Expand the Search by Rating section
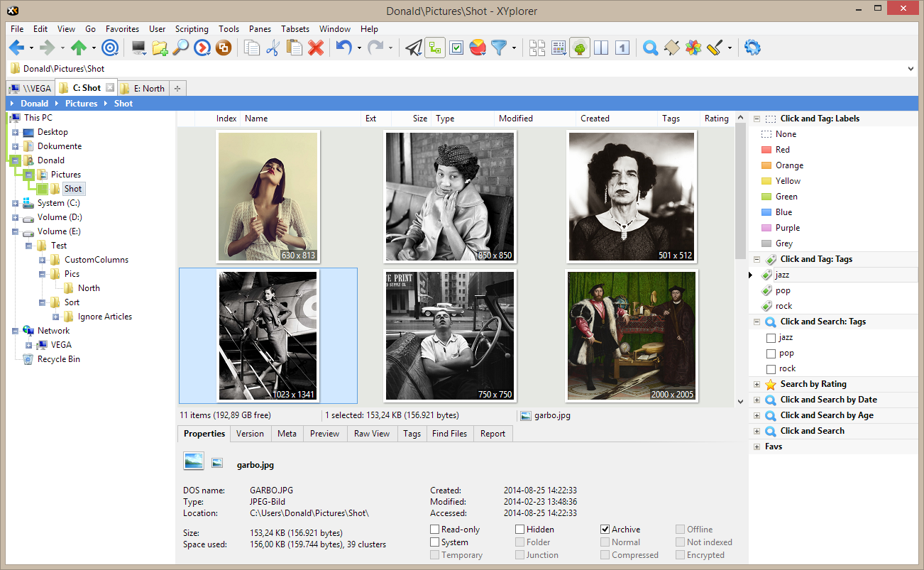This screenshot has height=570, width=924. point(757,384)
